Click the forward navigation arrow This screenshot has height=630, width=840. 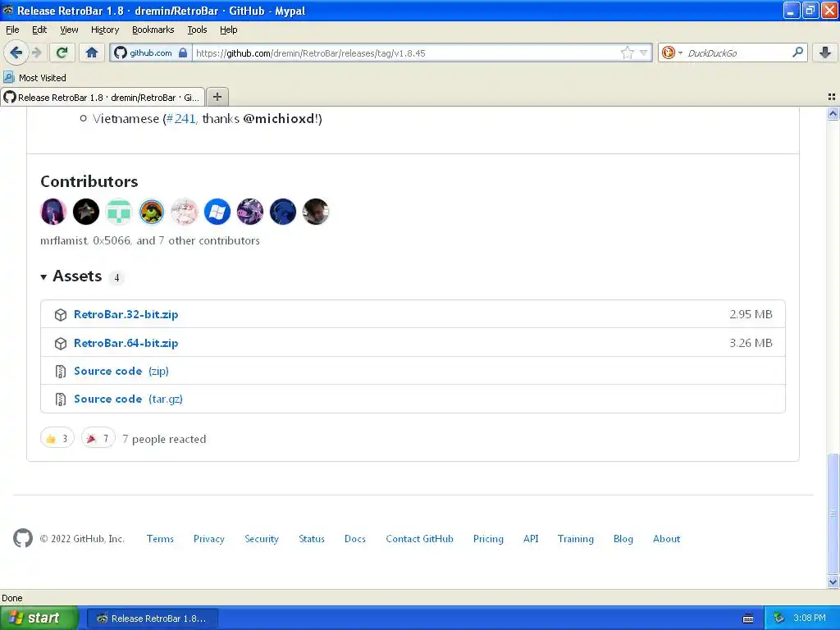[37, 52]
